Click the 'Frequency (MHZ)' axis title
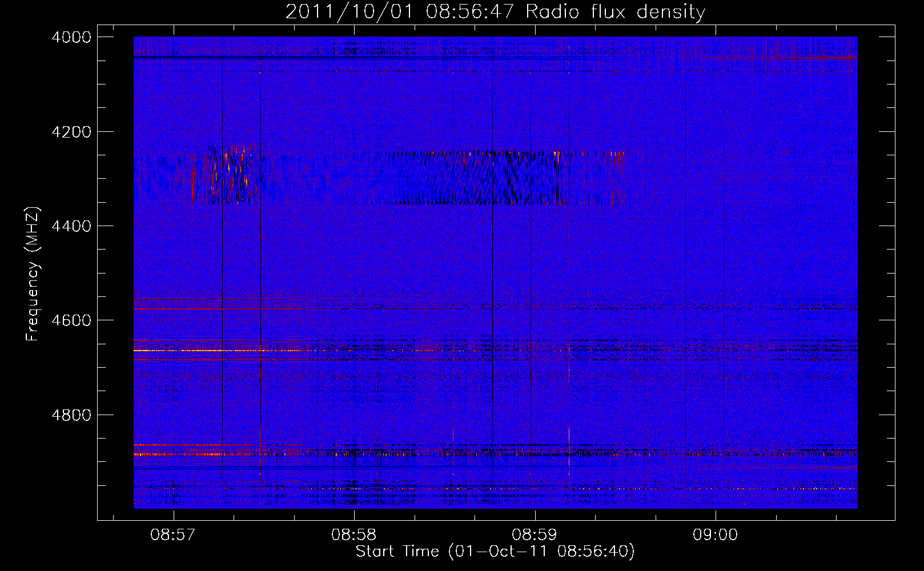This screenshot has height=571, width=924. (33, 274)
